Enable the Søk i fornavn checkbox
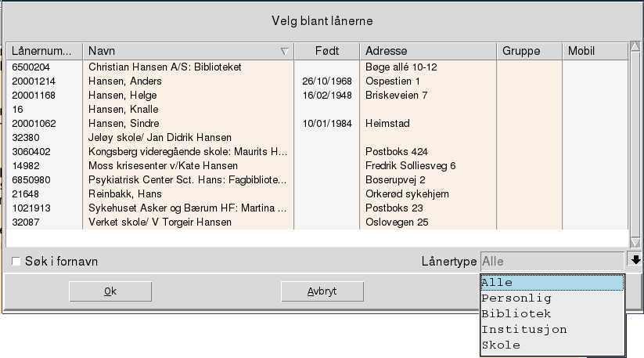Screen dimensions: 644x358 click(x=16, y=261)
